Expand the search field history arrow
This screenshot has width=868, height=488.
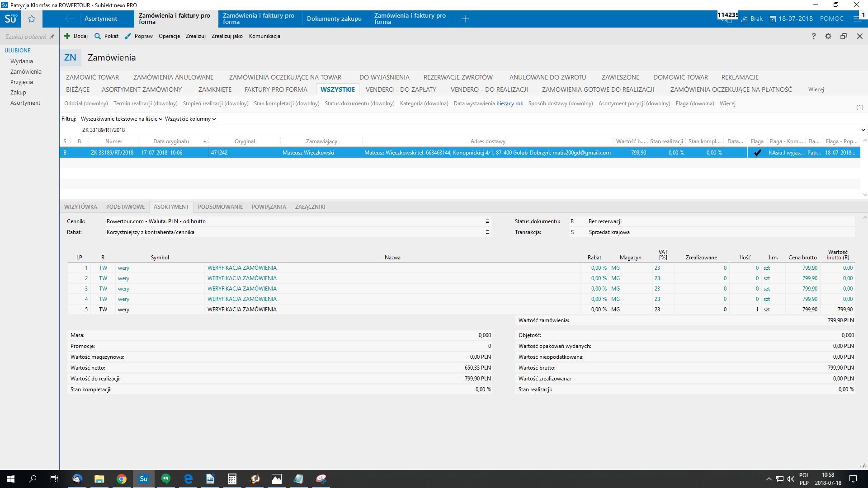click(x=863, y=130)
